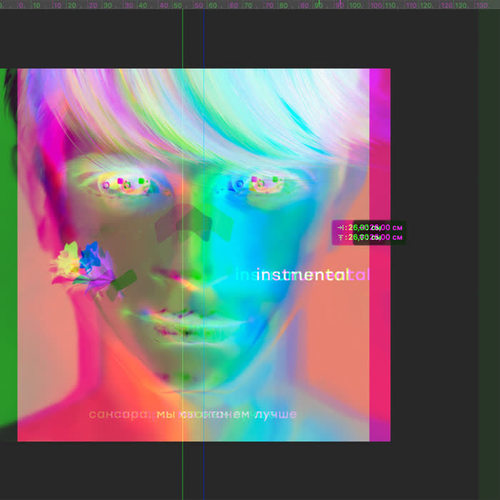Click the width and height measurement tooltip
500x500 pixels.
(369, 232)
